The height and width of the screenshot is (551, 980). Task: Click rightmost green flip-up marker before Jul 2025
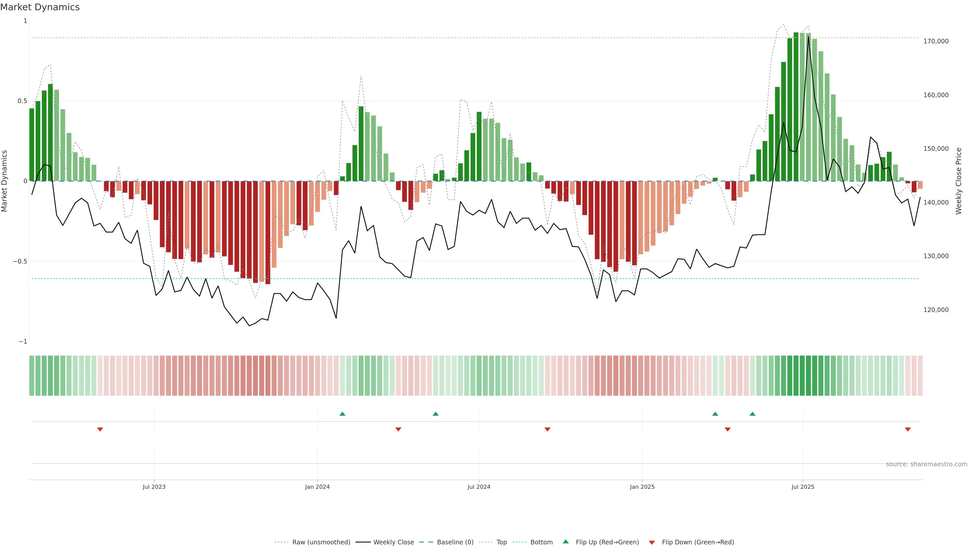coord(753,414)
